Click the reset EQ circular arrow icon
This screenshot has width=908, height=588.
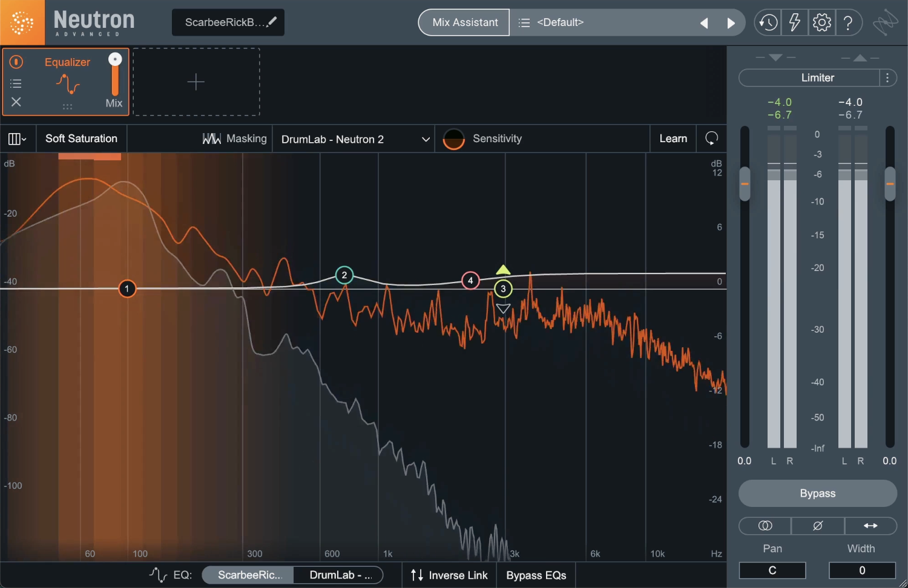pyautogui.click(x=711, y=139)
